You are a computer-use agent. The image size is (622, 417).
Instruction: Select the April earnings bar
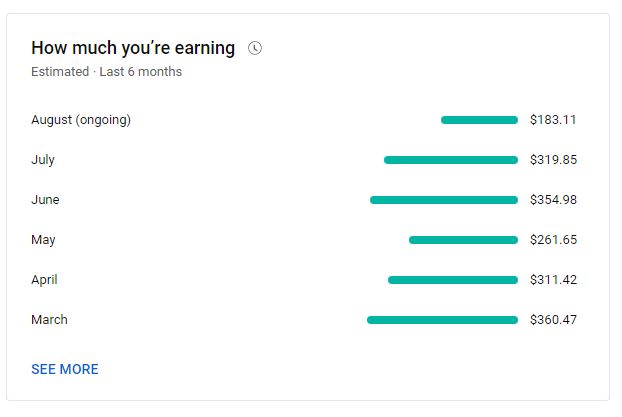pyautogui.click(x=453, y=280)
